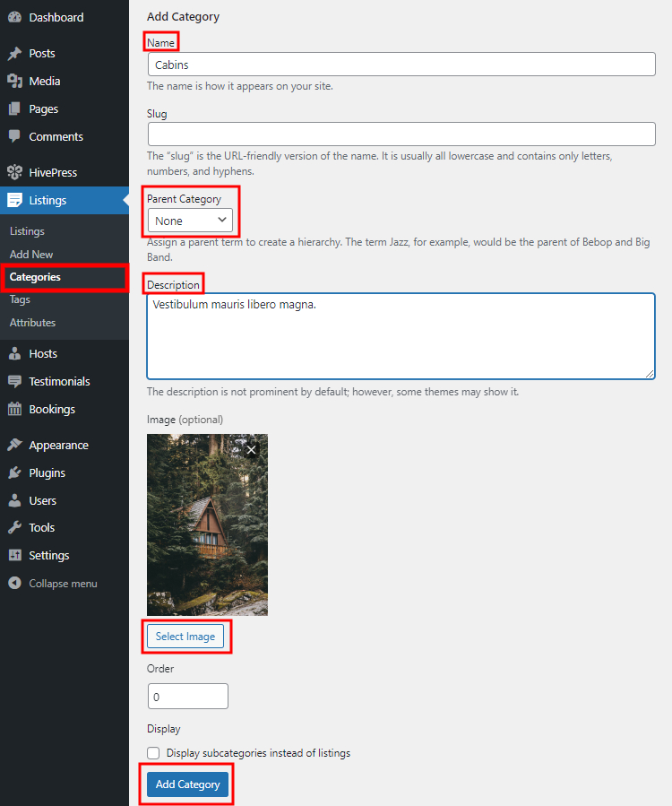Click the Testimonials icon

(x=15, y=381)
